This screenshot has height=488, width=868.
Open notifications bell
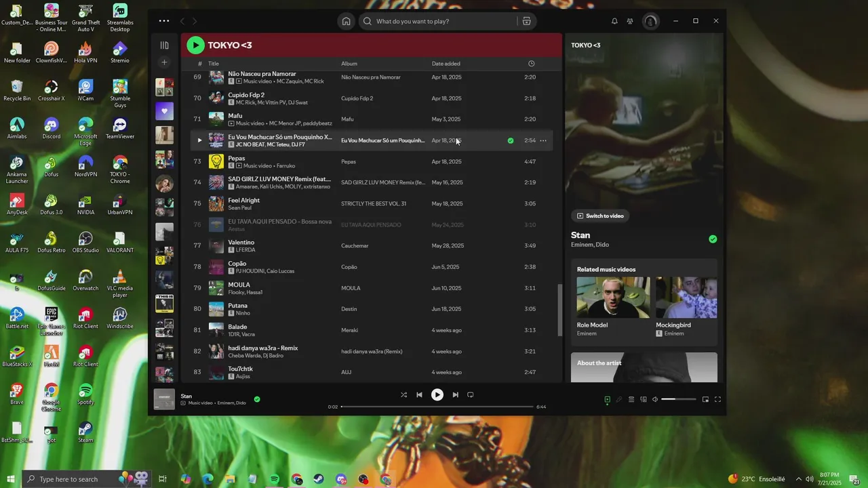click(614, 21)
